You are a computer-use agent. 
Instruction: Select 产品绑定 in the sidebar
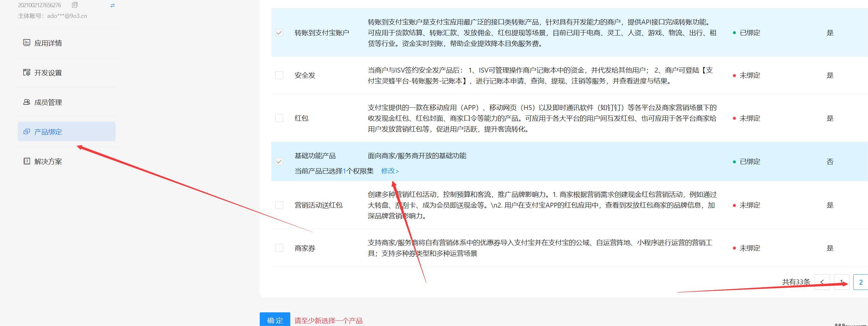coord(67,132)
